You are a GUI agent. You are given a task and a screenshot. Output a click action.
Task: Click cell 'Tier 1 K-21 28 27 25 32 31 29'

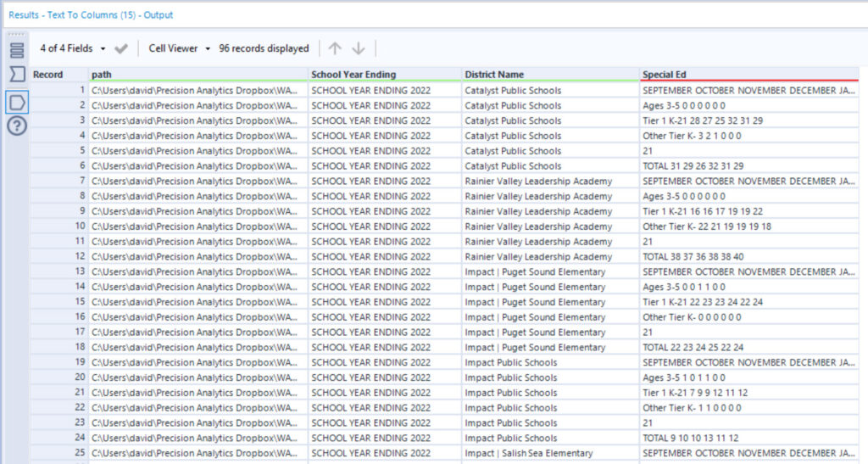pos(749,120)
